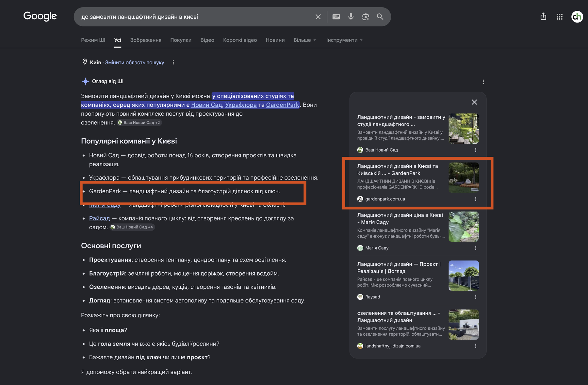Open source titled Ландшафтний дизайн - замовити у студії
The height and width of the screenshot is (385, 588).
[x=401, y=120]
